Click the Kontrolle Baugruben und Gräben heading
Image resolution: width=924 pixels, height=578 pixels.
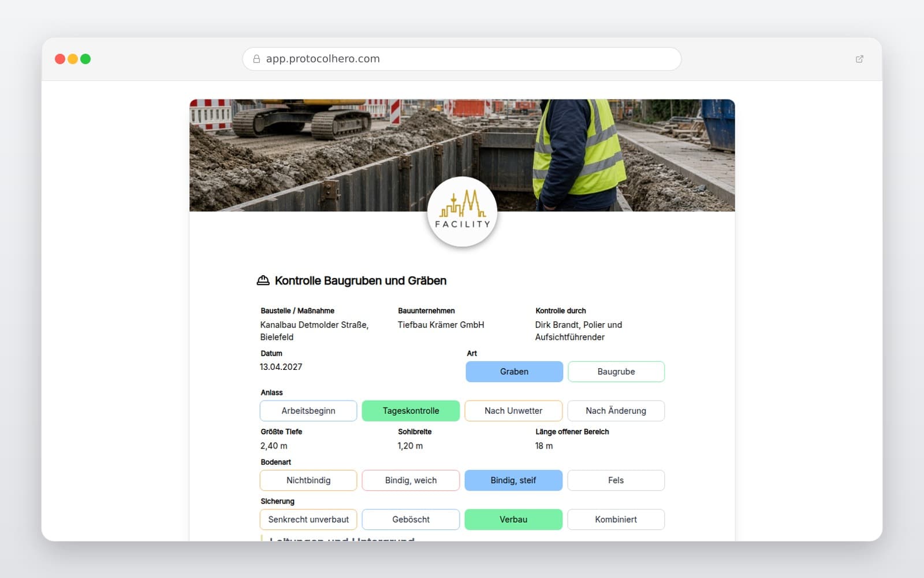point(360,281)
